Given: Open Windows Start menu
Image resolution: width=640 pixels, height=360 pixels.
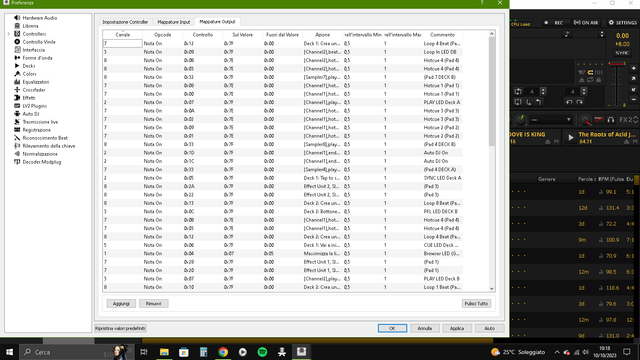Looking at the screenshot, I should coord(9,352).
